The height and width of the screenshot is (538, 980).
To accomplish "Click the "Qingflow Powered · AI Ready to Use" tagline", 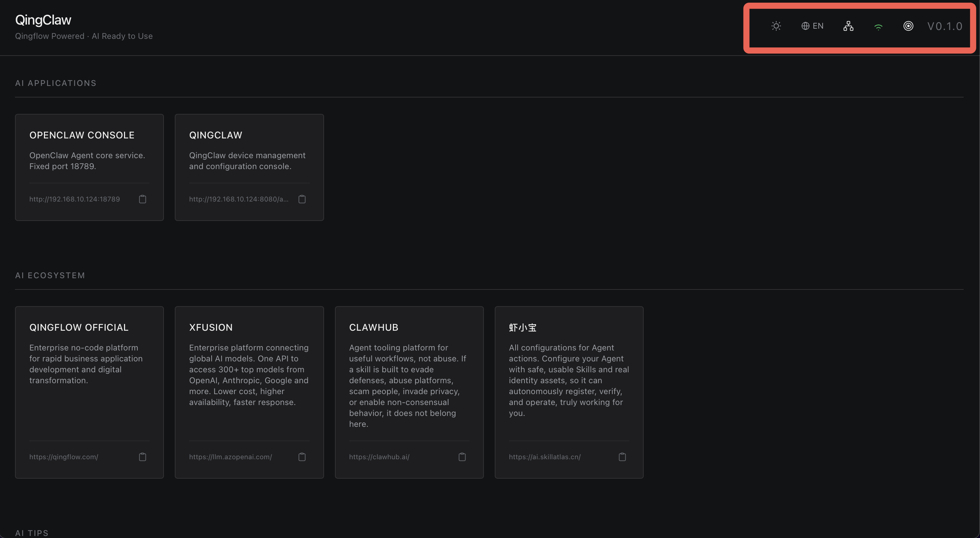I will point(84,36).
